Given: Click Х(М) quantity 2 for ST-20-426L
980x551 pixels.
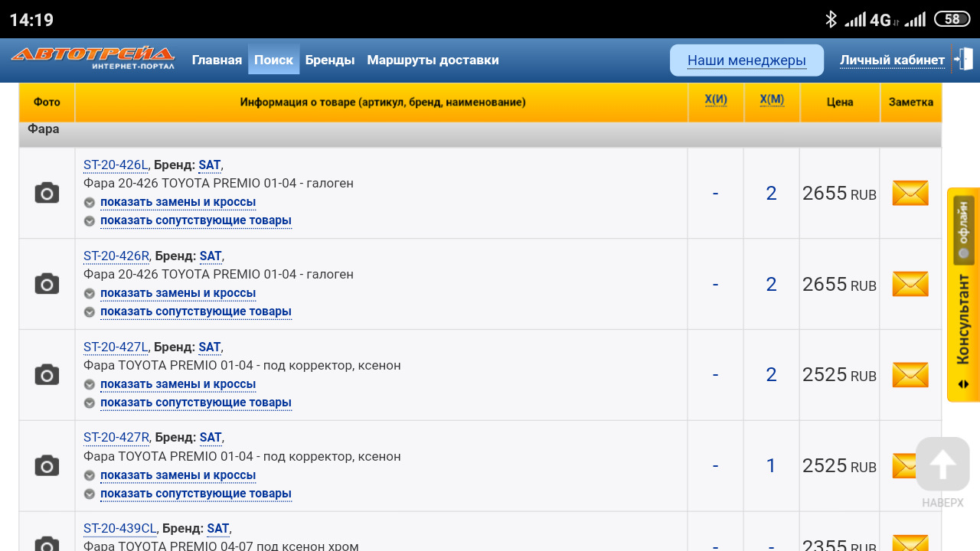Looking at the screenshot, I should (x=771, y=193).
